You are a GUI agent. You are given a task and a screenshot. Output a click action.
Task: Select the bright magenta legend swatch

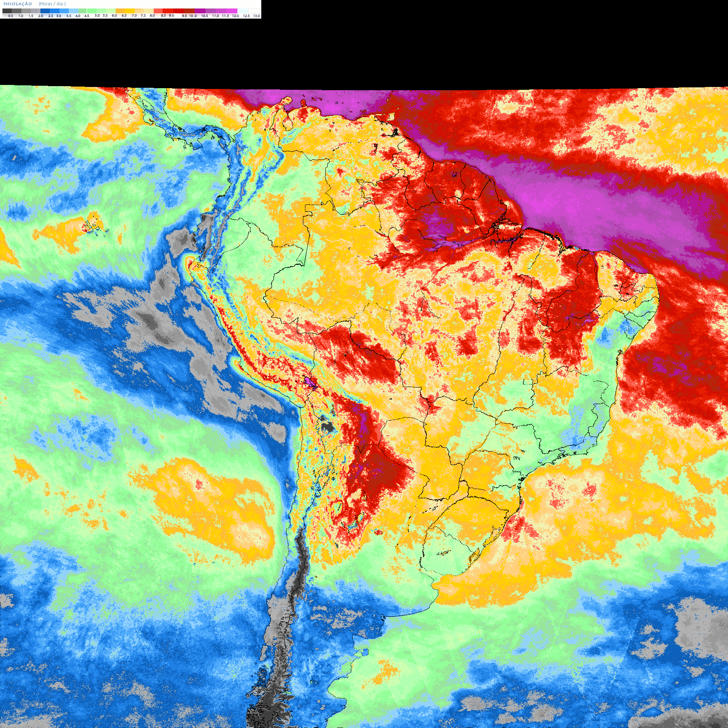[232, 11]
